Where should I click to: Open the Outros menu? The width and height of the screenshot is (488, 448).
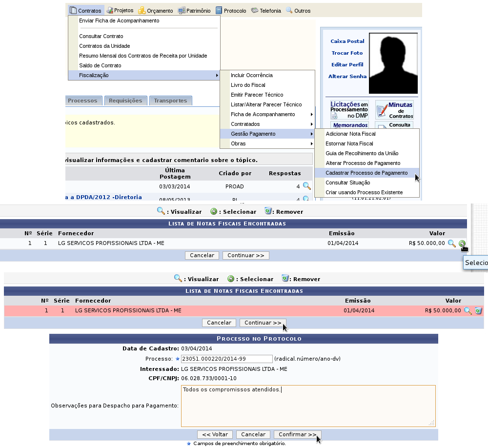pos(298,11)
